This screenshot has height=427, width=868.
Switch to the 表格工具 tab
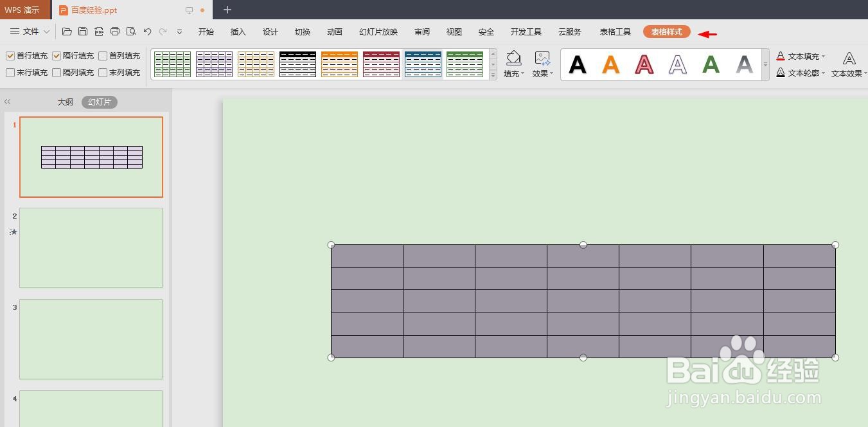tap(616, 32)
